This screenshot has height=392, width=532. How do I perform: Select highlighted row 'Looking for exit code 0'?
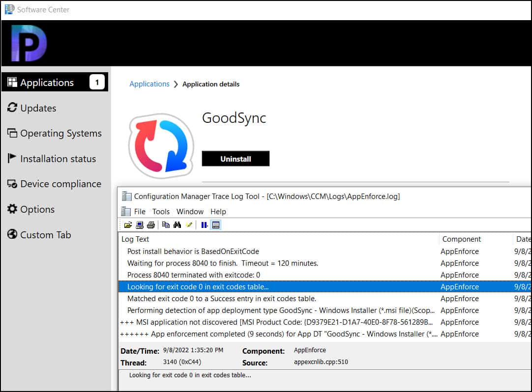(x=325, y=286)
